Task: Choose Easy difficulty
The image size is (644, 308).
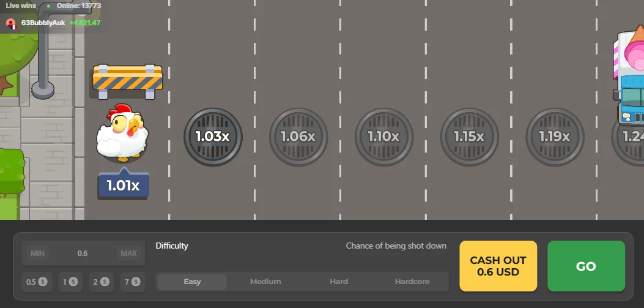Action: 192,282
